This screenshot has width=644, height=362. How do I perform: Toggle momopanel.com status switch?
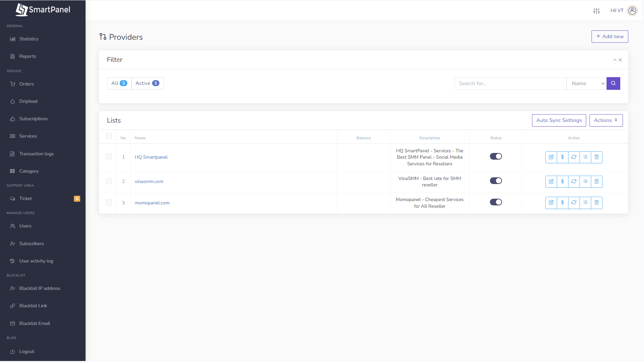[496, 202]
